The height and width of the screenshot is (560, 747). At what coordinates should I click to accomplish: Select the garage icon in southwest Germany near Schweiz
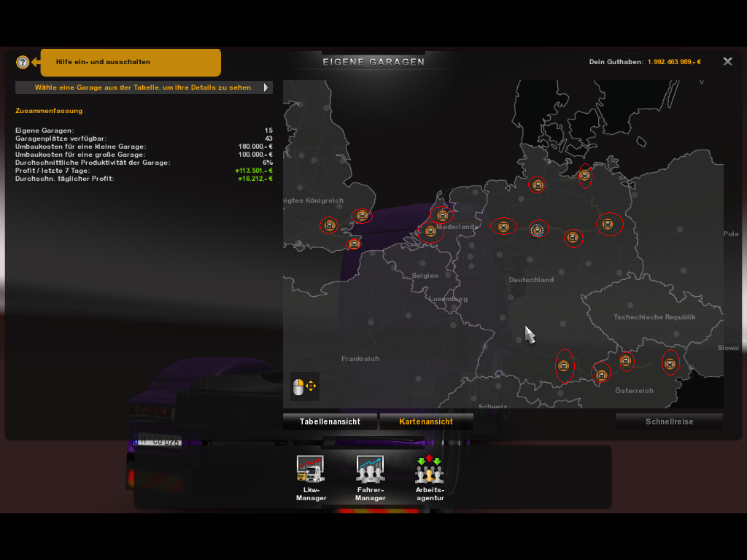(564, 366)
